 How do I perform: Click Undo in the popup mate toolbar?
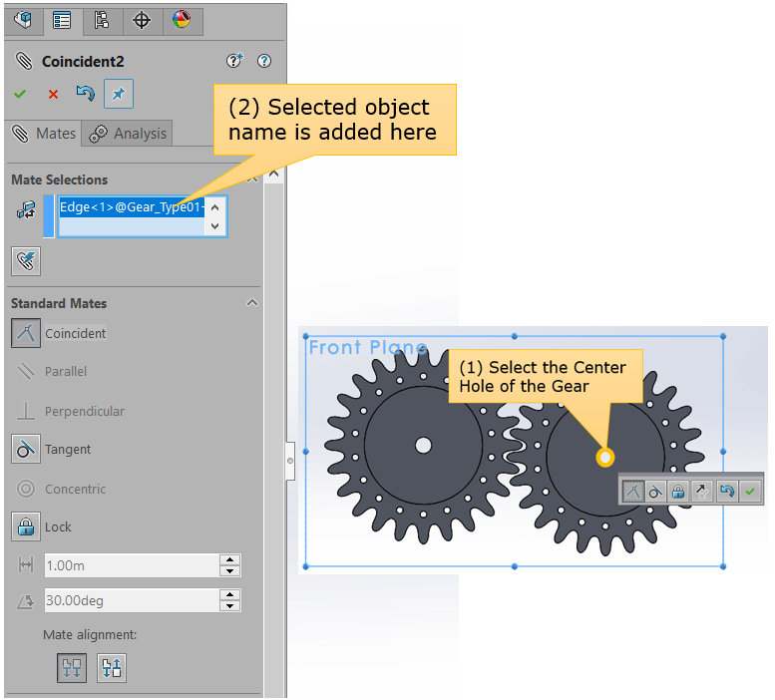tap(726, 491)
